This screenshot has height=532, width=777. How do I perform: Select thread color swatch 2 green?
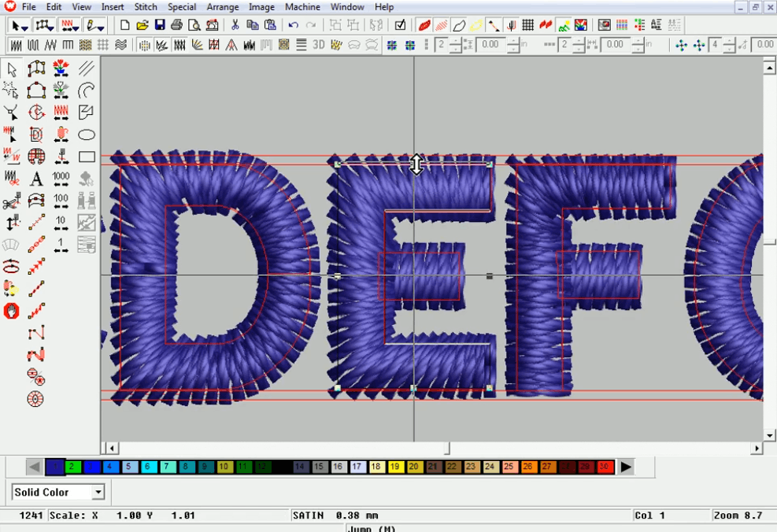tap(73, 467)
